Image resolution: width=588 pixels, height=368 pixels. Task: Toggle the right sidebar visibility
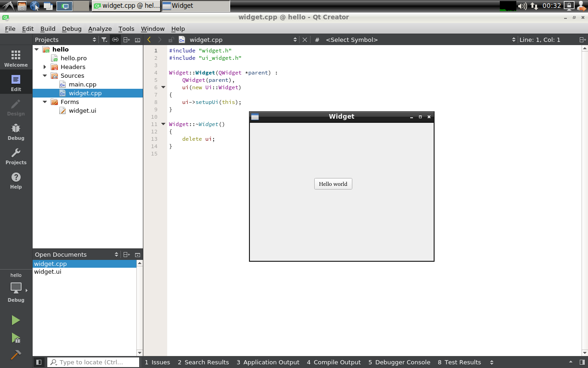pos(582,362)
